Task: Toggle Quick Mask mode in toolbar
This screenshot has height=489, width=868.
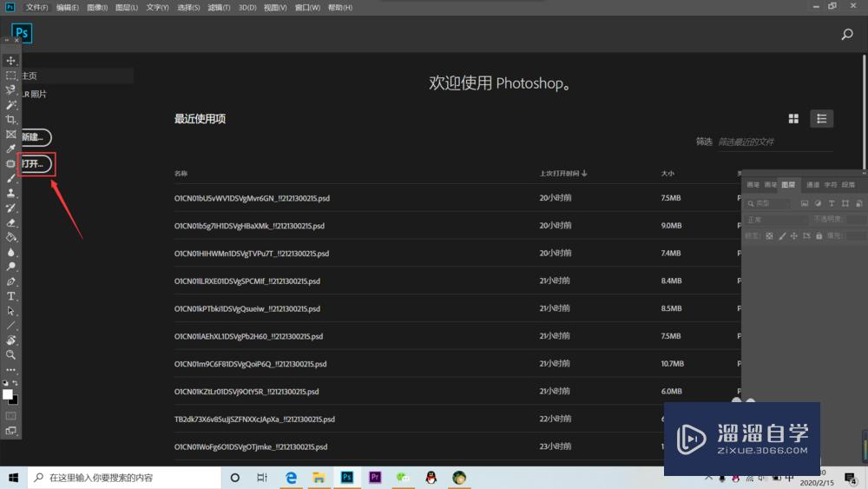Action: click(x=10, y=416)
